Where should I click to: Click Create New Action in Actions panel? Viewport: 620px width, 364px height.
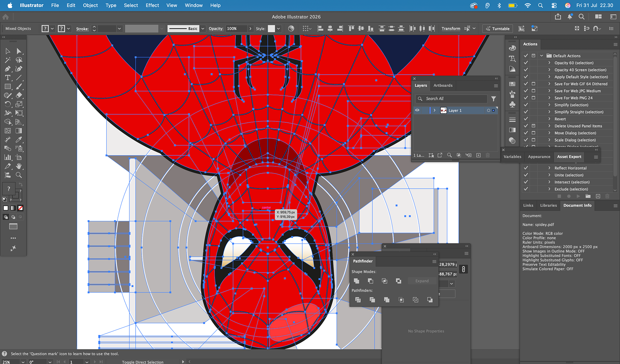click(x=598, y=196)
